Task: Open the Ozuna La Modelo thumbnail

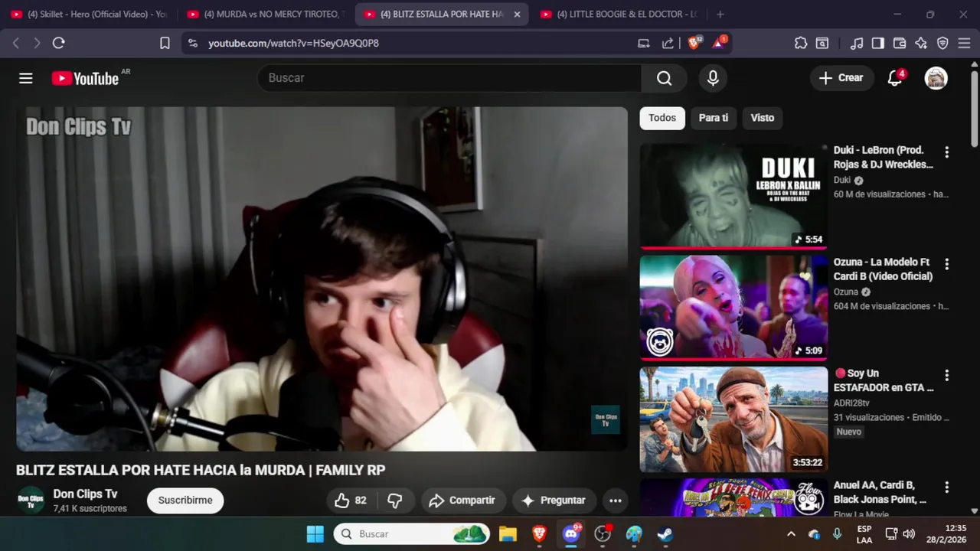Action: [x=733, y=308]
